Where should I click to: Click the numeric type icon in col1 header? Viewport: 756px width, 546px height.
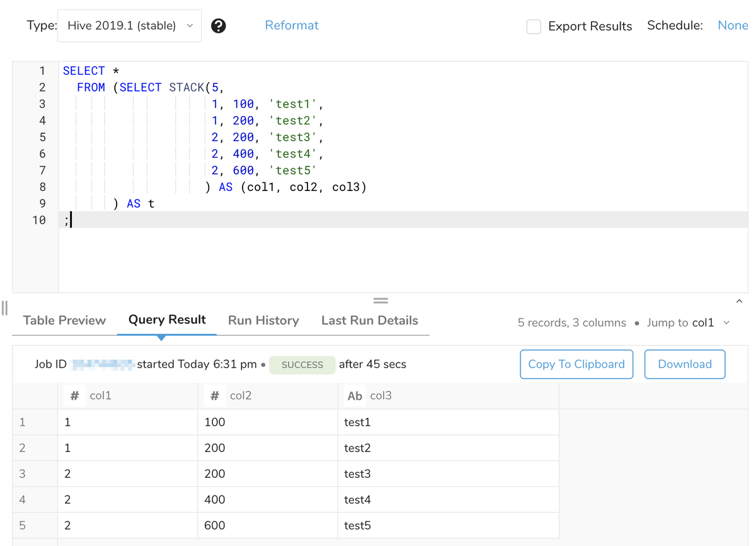pyautogui.click(x=74, y=395)
